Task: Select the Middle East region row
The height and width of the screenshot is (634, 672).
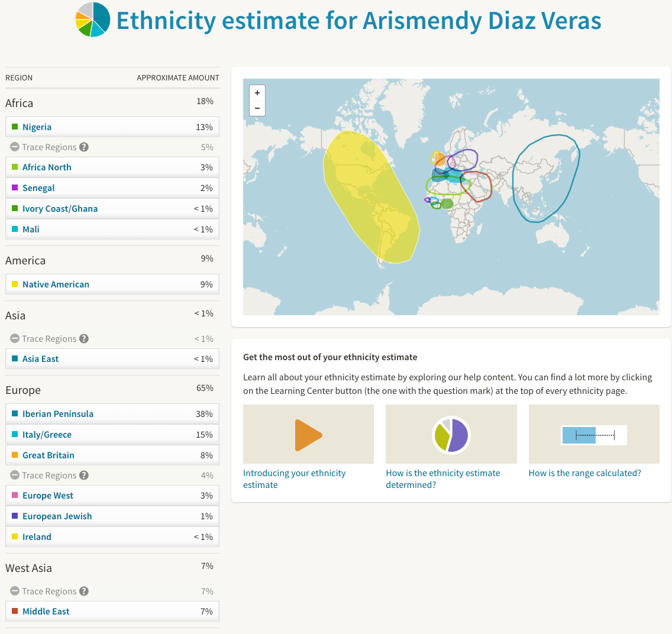Action: pos(112,612)
